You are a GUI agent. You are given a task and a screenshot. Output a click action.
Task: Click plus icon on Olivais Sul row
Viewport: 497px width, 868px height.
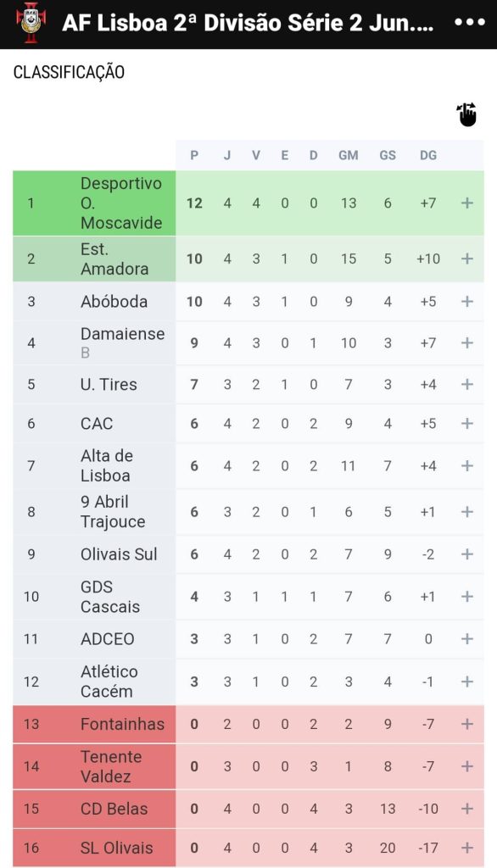467,554
